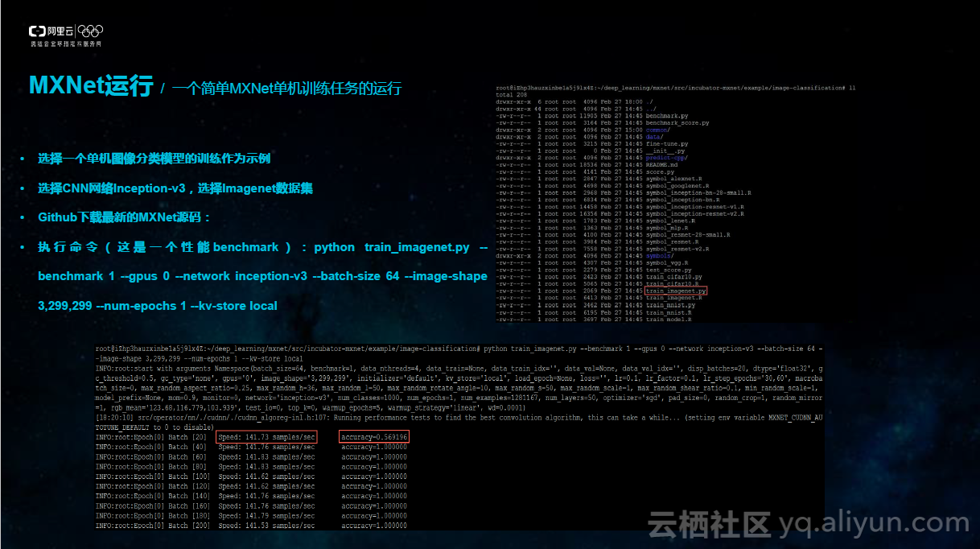Image resolution: width=980 pixels, height=549 pixels.
Task: Click symbol_inception-bn-28-small.R entry
Action: click(x=698, y=192)
